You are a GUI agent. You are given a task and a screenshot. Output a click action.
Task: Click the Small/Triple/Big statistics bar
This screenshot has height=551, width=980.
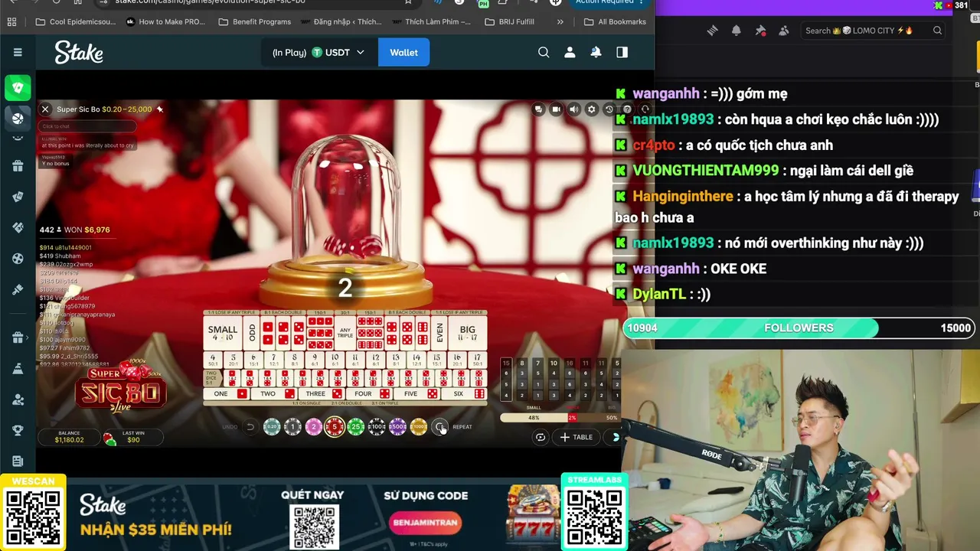[x=560, y=418]
